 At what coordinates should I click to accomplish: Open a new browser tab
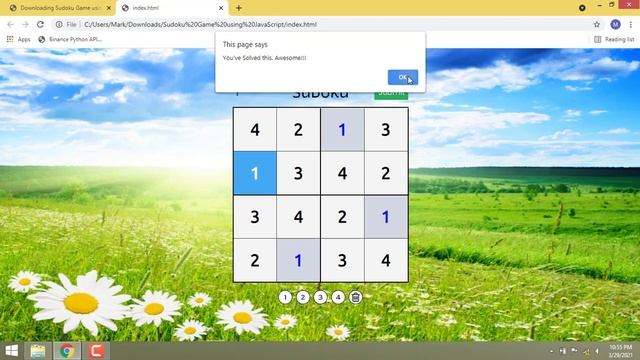[239, 8]
